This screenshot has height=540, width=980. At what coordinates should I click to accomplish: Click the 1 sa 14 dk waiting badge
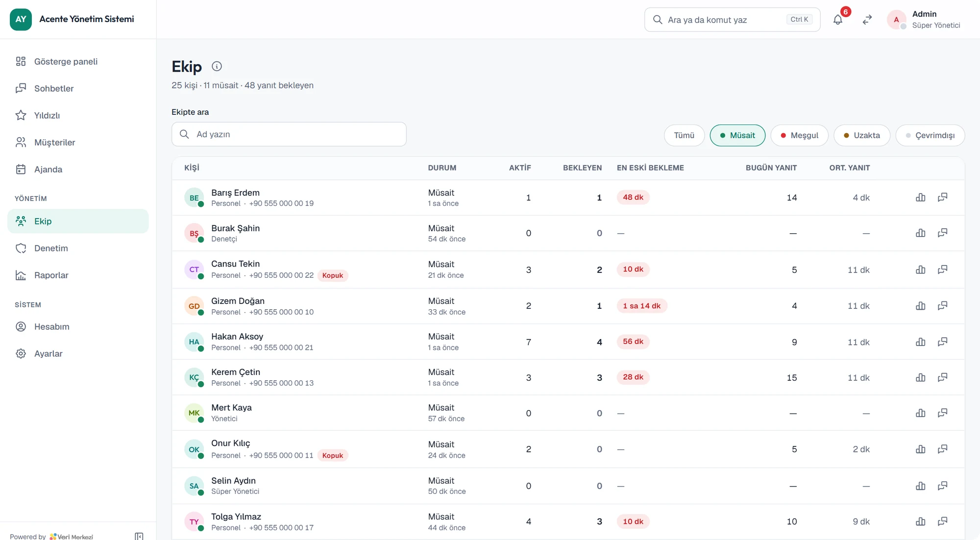(642, 306)
